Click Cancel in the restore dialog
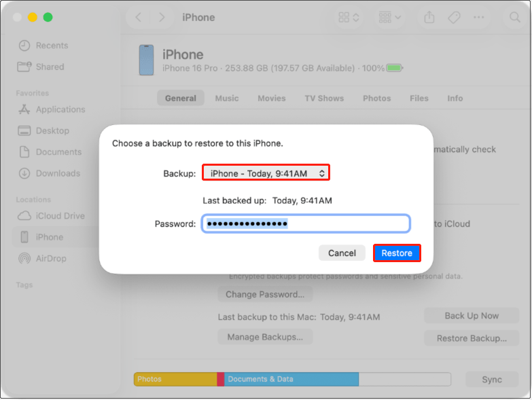 click(x=342, y=253)
